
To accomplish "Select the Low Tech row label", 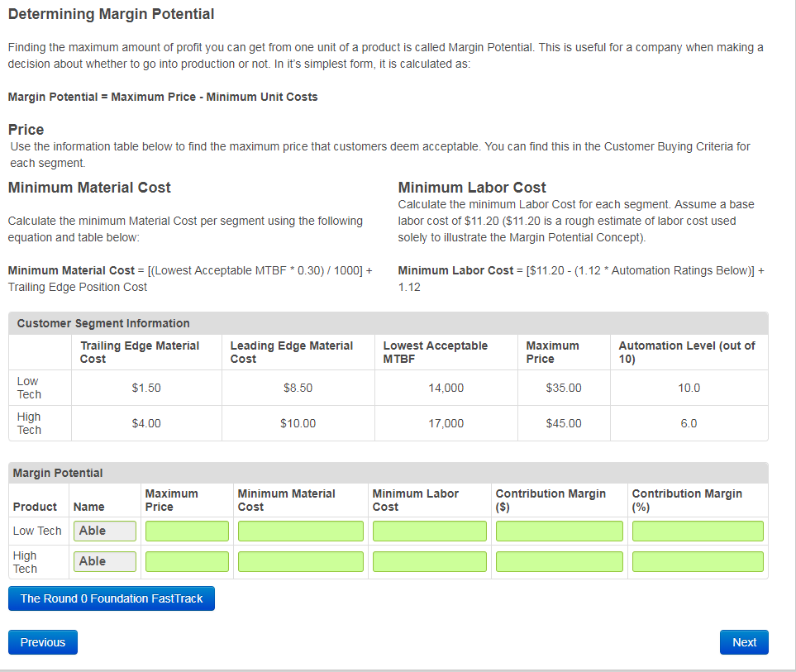I will tap(38, 531).
